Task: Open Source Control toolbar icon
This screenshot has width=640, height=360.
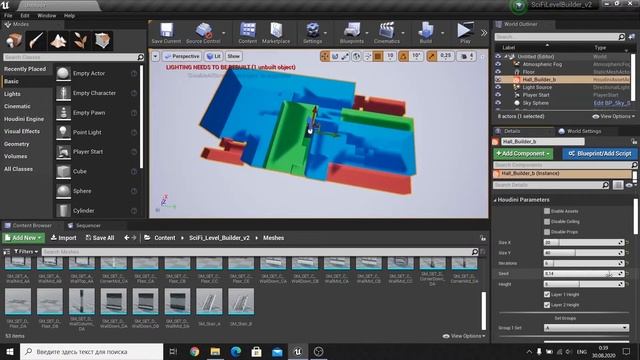Action: [203, 33]
